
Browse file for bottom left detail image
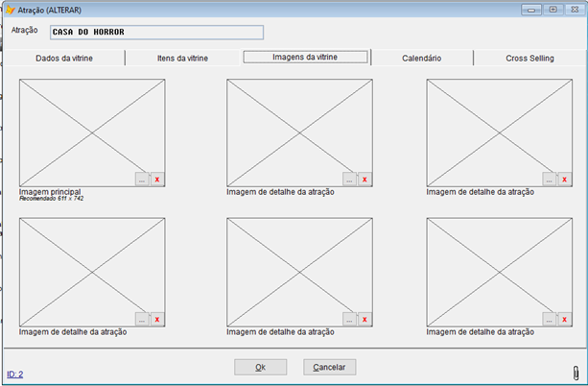point(142,319)
